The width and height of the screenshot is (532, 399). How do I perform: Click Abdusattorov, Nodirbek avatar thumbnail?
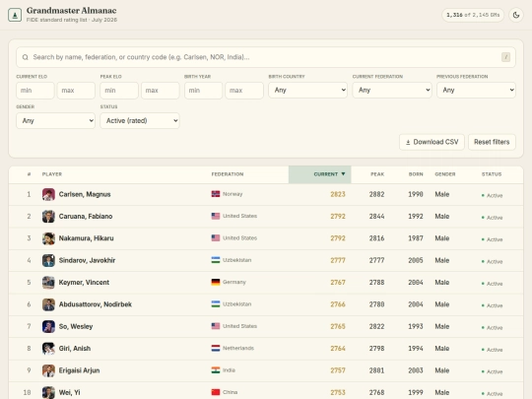pyautogui.click(x=48, y=304)
